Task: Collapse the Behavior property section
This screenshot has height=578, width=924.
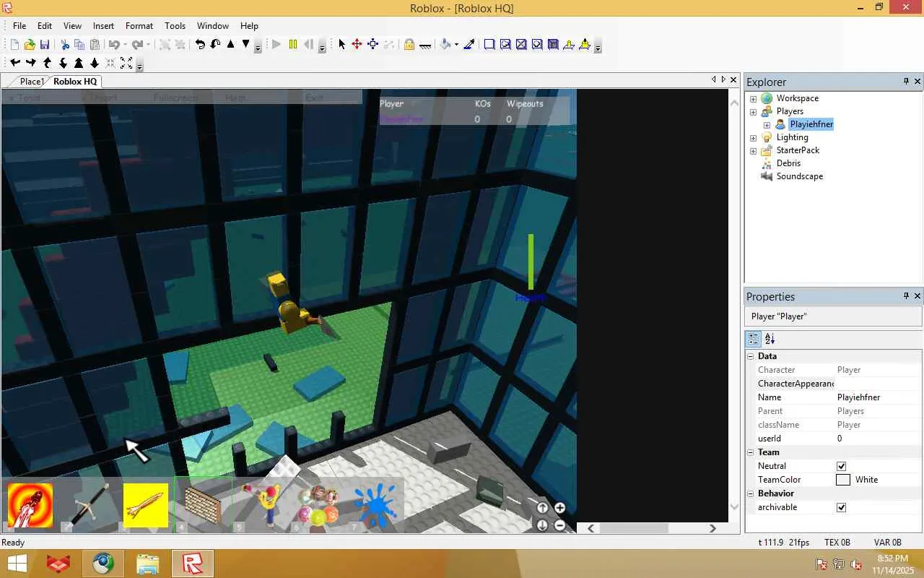Action: point(750,493)
